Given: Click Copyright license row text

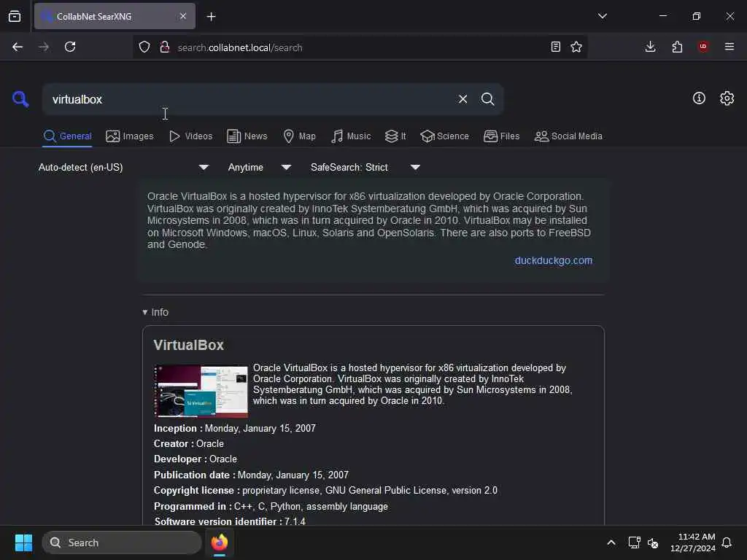Looking at the screenshot, I should pyautogui.click(x=325, y=491).
